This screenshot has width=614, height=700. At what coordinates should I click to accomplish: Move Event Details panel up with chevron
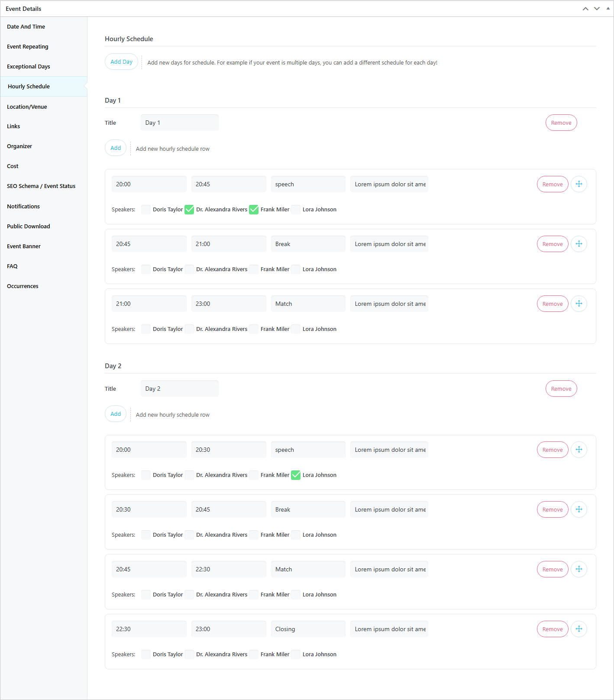point(585,9)
